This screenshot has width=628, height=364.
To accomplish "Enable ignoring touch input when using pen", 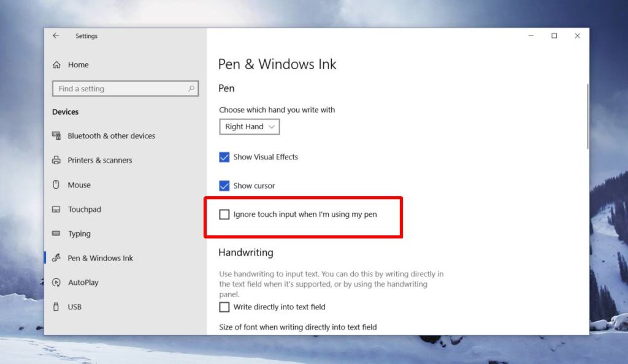I will pos(224,214).
